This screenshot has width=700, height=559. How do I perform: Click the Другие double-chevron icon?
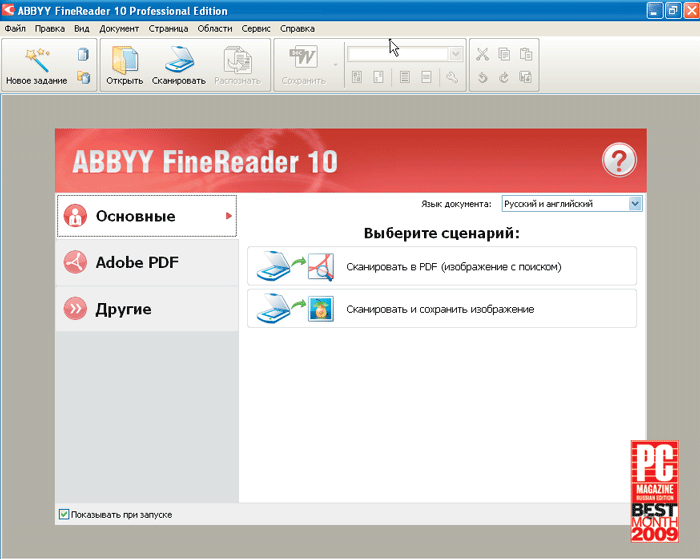tap(75, 309)
